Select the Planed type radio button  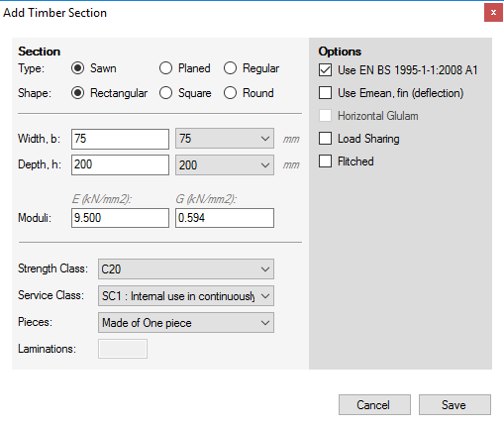[x=165, y=68]
